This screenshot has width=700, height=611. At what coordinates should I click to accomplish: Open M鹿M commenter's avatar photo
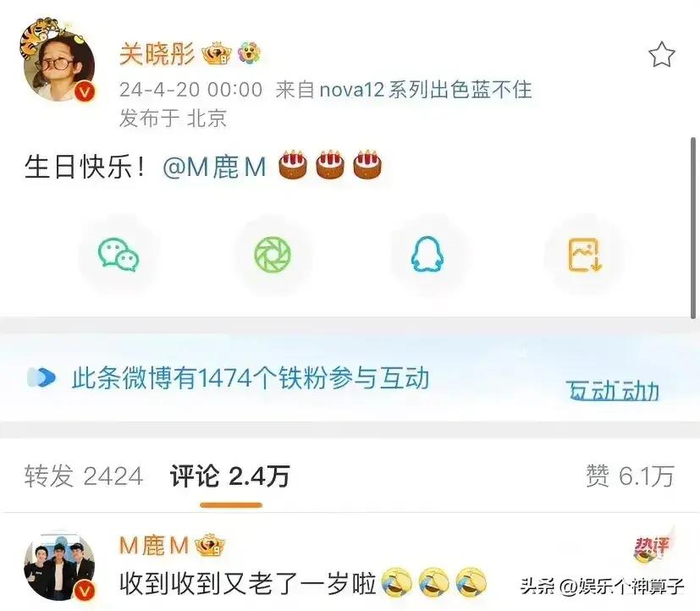coord(59,566)
